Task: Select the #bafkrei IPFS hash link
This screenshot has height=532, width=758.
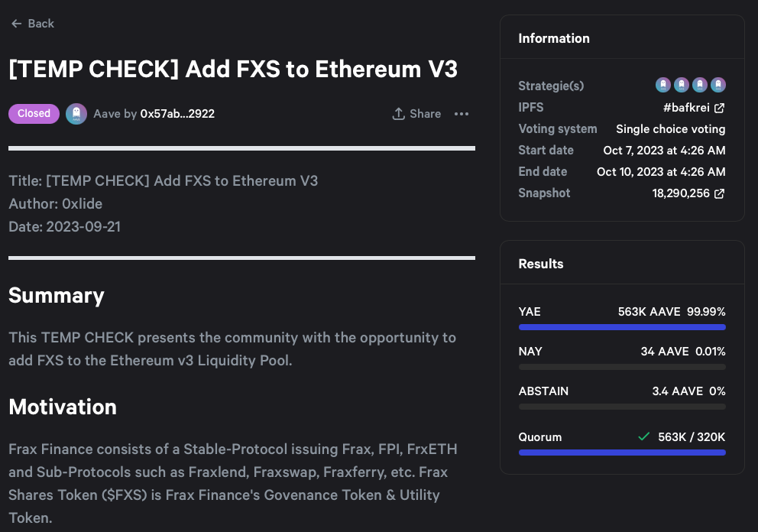Action: (x=687, y=108)
